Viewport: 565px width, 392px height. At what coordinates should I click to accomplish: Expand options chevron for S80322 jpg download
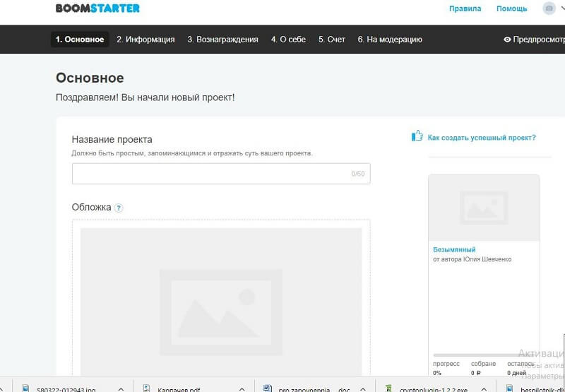[121, 388]
